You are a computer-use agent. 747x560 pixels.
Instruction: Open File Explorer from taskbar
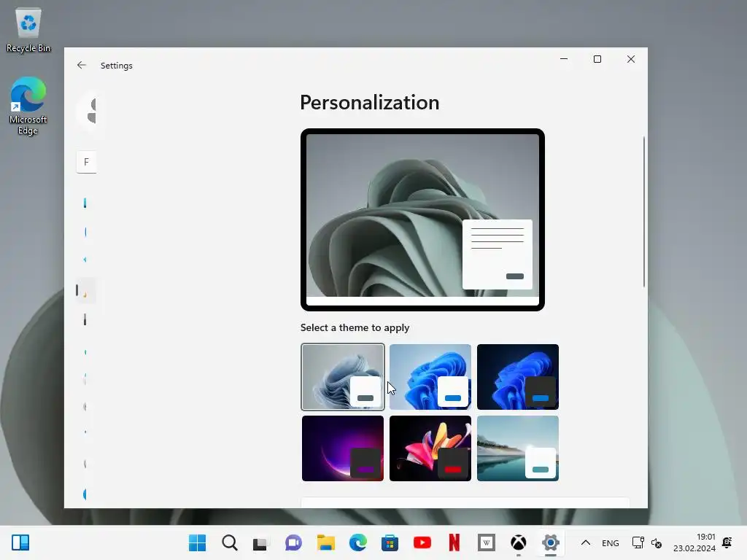coord(326,542)
